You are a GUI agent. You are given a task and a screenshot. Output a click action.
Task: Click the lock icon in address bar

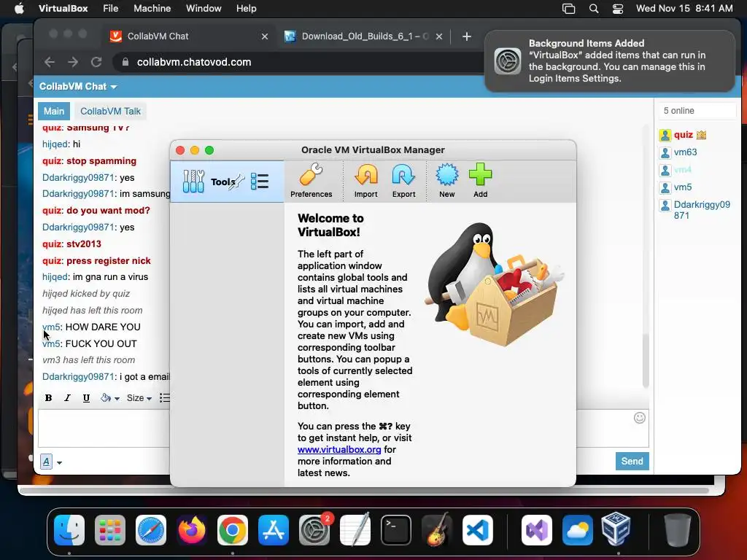click(x=125, y=62)
